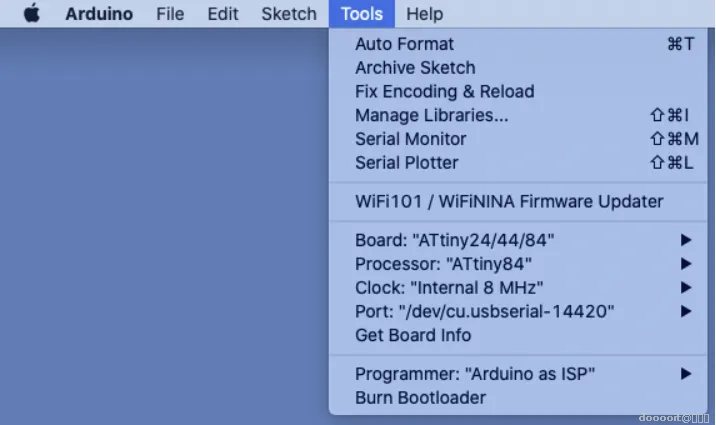716x425 pixels.
Task: Open the Edit menu
Action: point(223,14)
